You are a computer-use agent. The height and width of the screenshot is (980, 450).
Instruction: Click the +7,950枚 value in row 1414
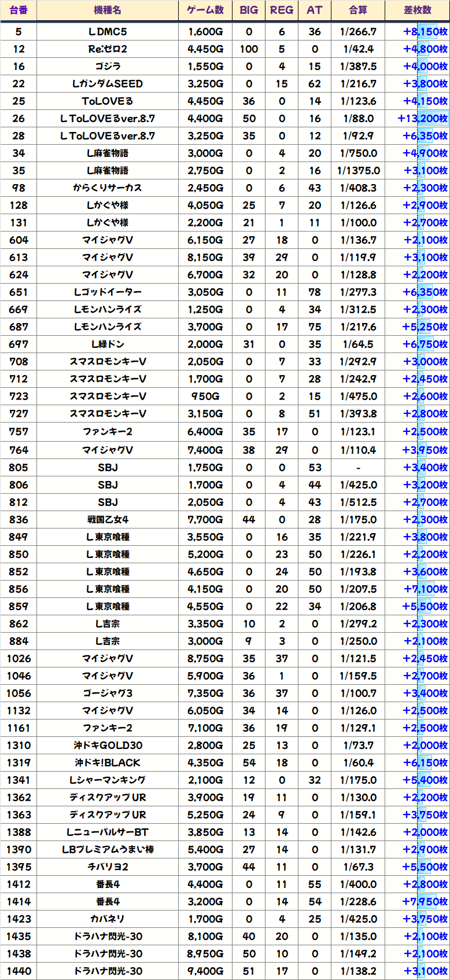click(425, 901)
